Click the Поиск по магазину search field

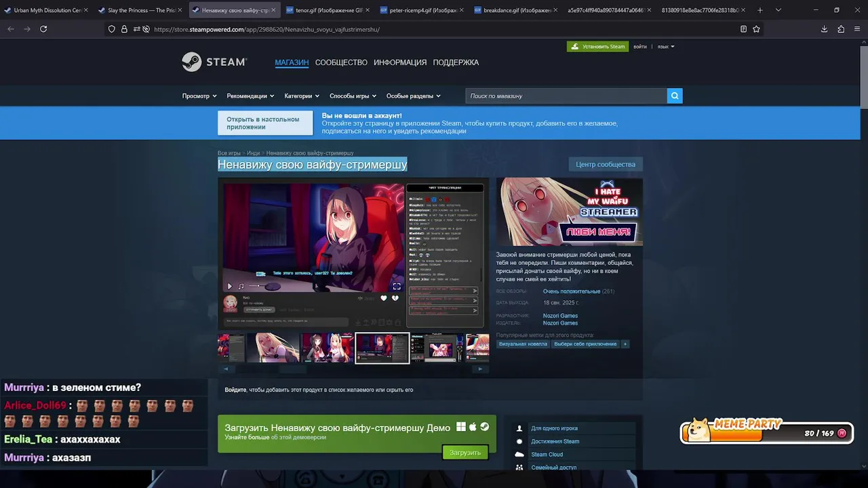tap(566, 96)
